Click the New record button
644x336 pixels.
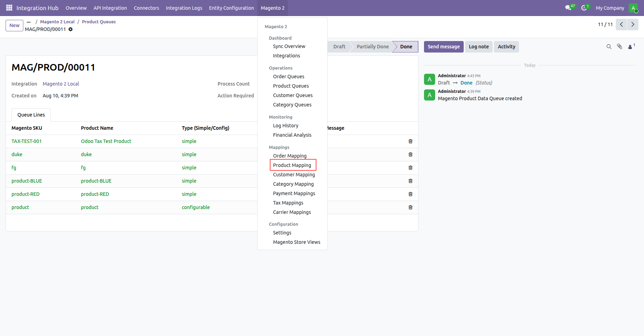tap(15, 25)
